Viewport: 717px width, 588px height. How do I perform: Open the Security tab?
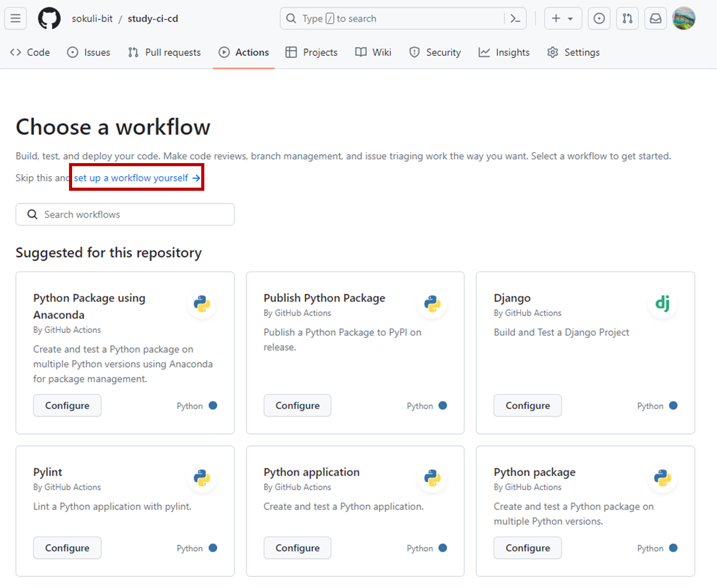tap(435, 52)
